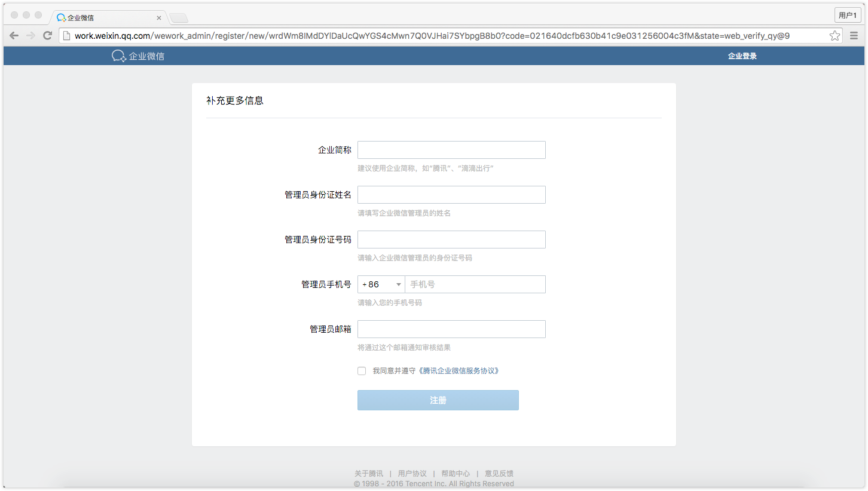Click the page icon beside the URL
The height and width of the screenshot is (491, 868).
[x=66, y=35]
